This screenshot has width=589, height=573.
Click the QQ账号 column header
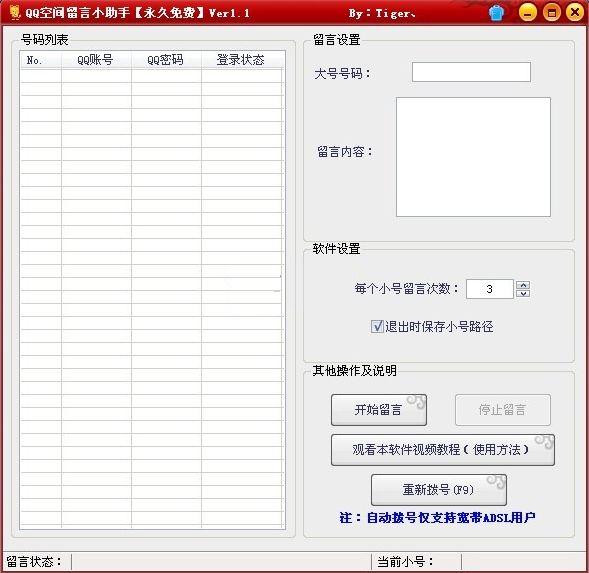pyautogui.click(x=96, y=60)
